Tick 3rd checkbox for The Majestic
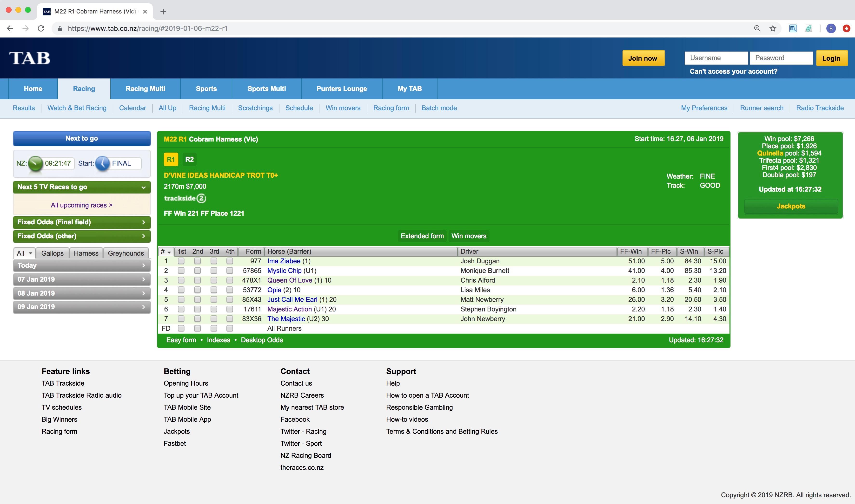Screen dimensions: 855x504 coord(214,319)
